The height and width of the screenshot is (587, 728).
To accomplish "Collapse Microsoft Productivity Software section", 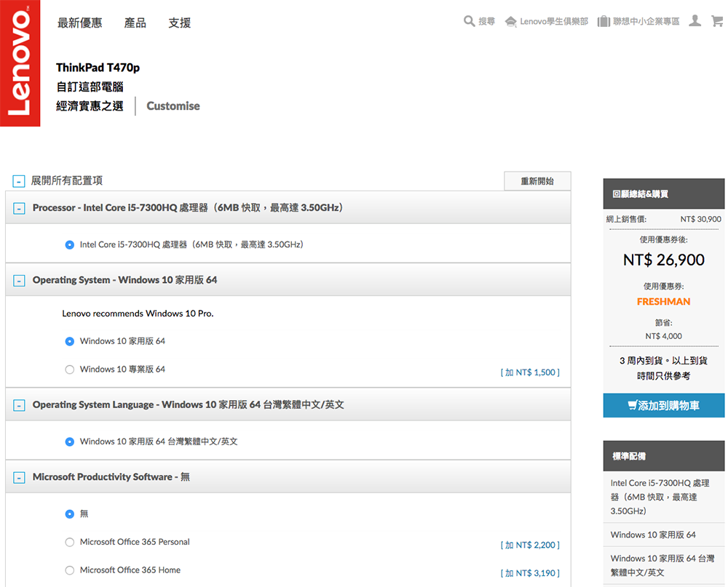I will 19,478.
